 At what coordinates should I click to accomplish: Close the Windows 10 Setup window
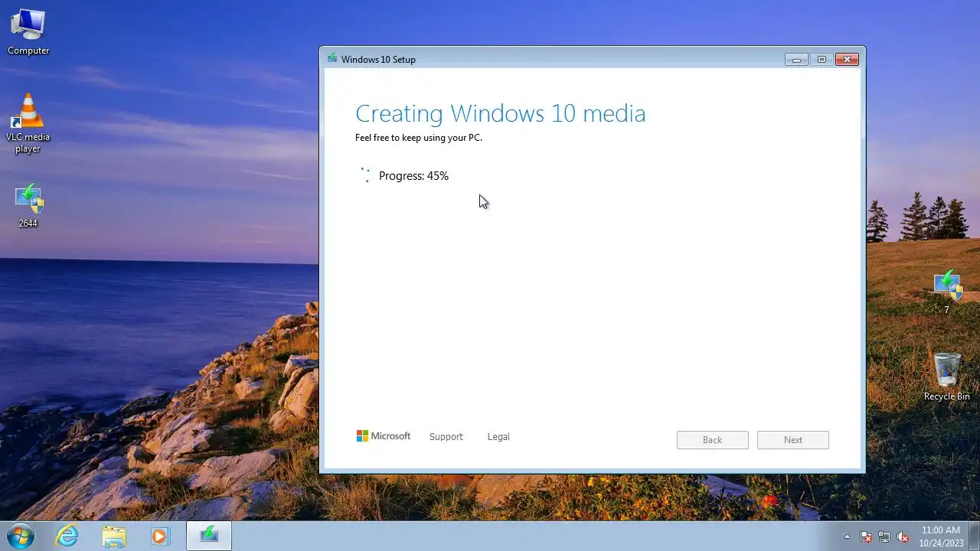click(x=847, y=59)
